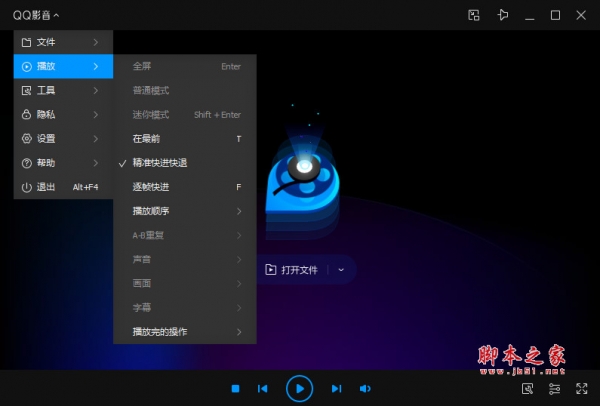Open A-B重复 submenu
The width and height of the screenshot is (600, 406).
[185, 235]
